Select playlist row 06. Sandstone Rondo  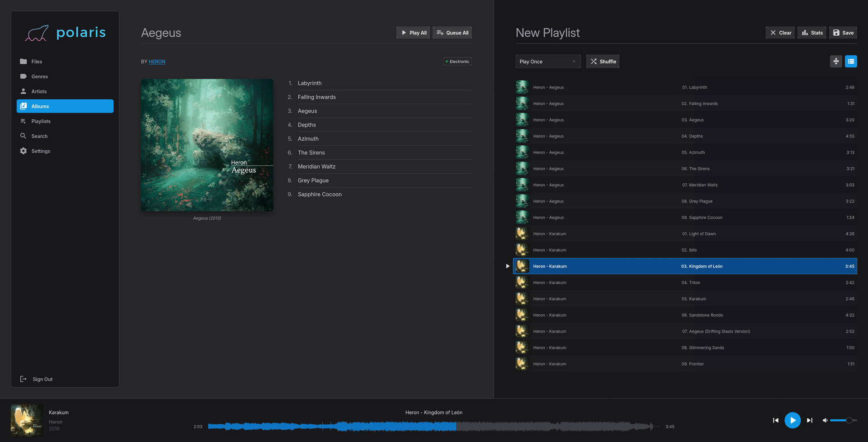(x=685, y=315)
